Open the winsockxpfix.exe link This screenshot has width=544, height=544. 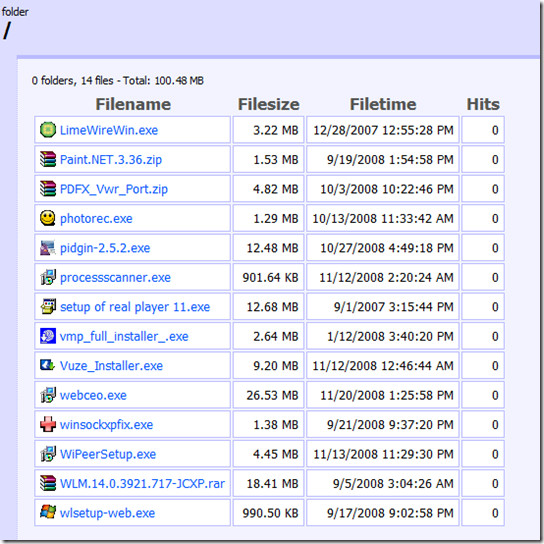click(107, 425)
